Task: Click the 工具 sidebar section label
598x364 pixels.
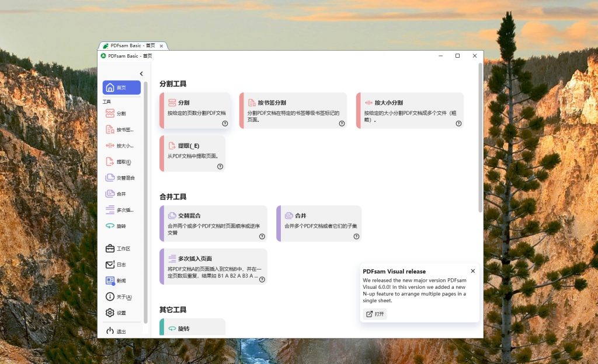Action: point(107,101)
